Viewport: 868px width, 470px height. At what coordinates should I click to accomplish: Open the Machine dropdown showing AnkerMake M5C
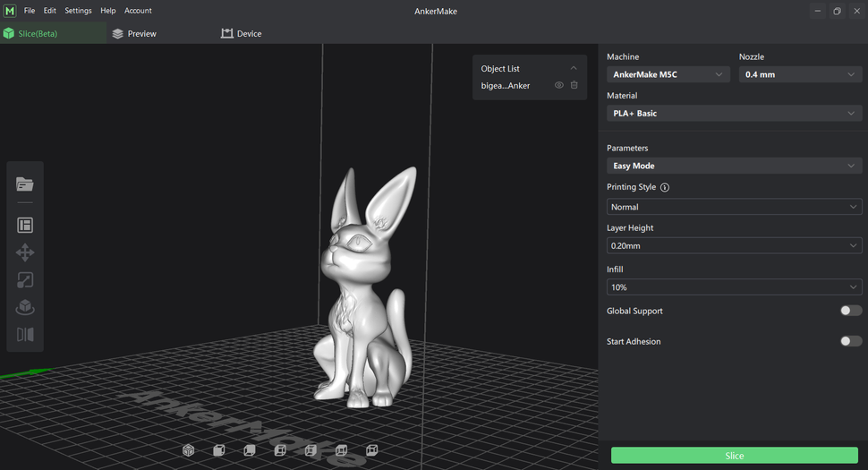[668, 75]
